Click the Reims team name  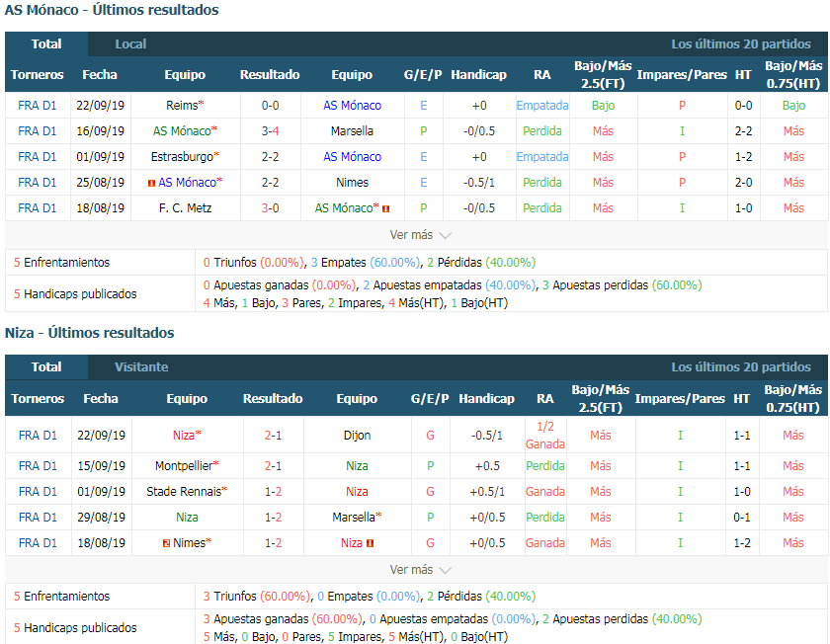(182, 106)
